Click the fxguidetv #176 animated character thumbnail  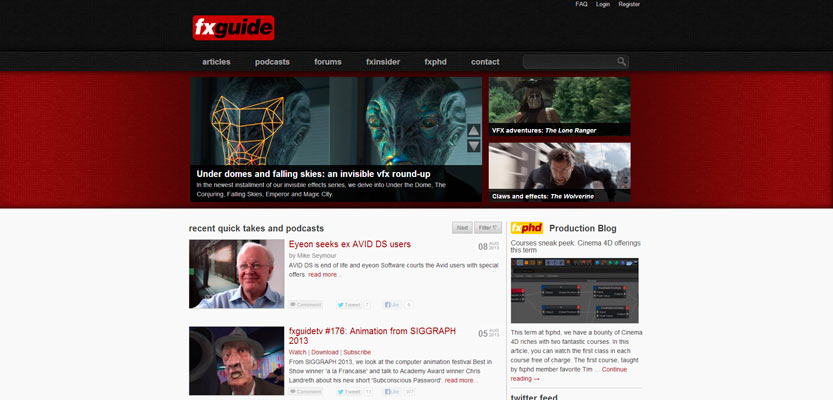[x=236, y=361]
